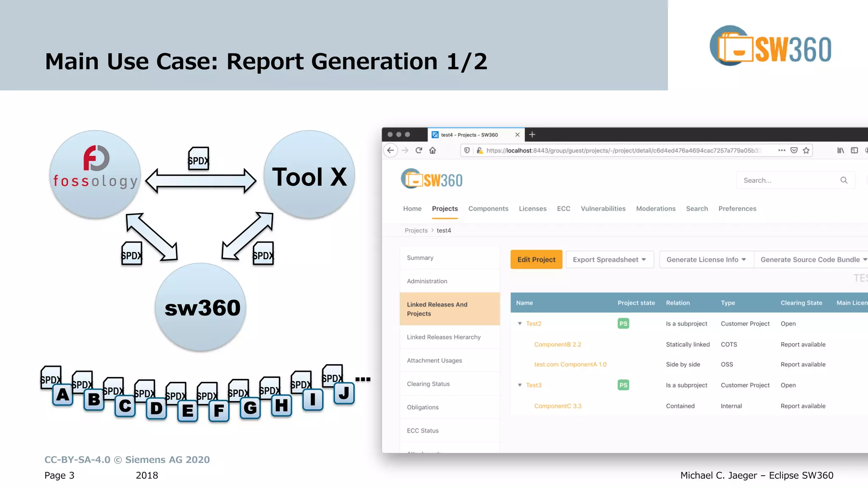Open the ComponentB 2.2 release link

coord(557,344)
